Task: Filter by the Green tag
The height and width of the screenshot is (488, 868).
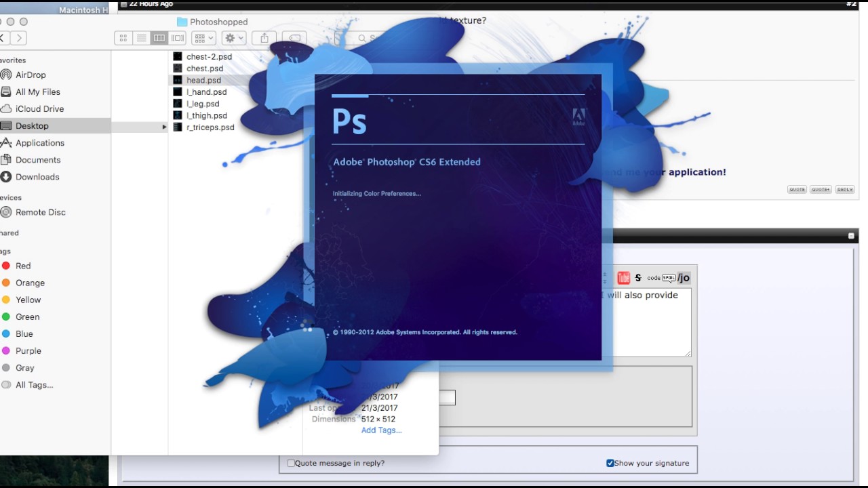Action: click(x=27, y=317)
